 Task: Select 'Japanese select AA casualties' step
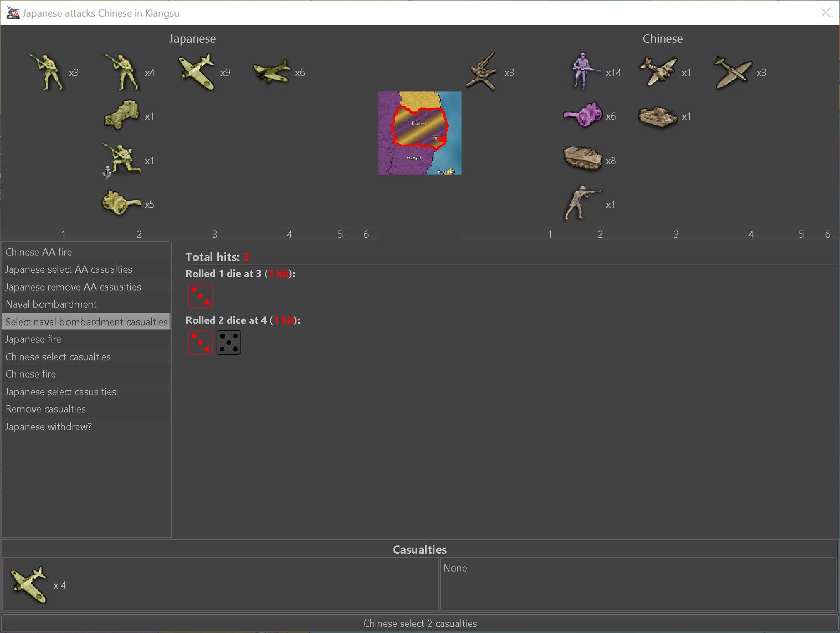86,269
